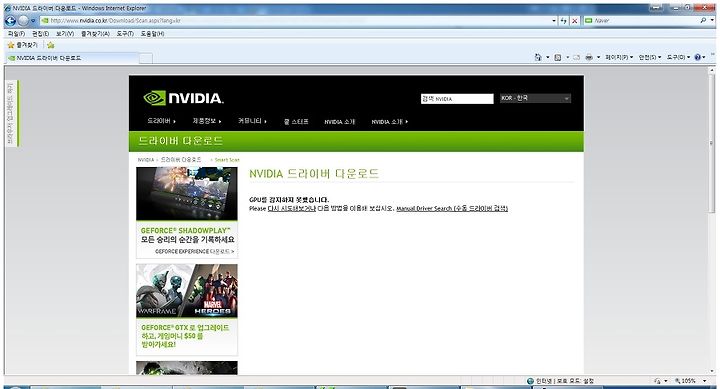Click the Manual Driver Search link
This screenshot has height=389, width=720.
click(452, 209)
